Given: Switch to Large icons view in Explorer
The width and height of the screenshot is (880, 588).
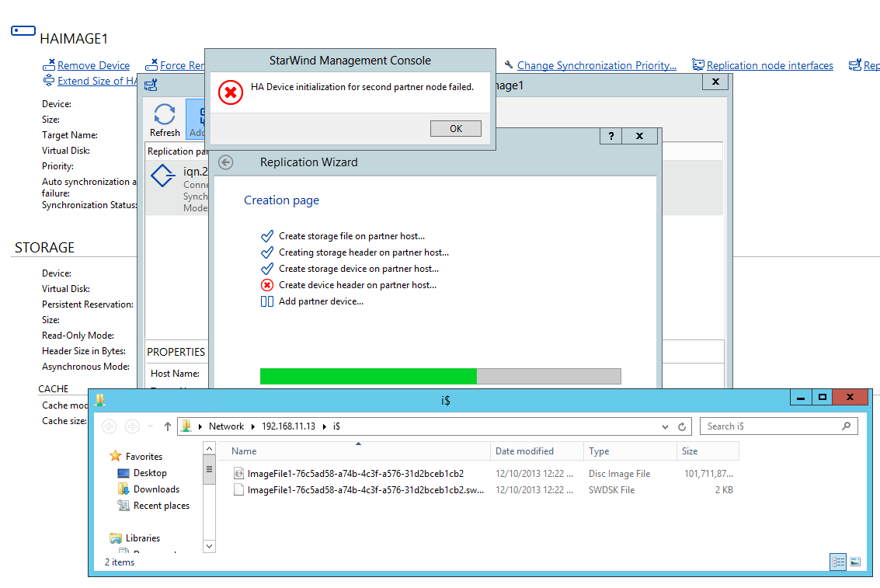Looking at the screenshot, I should tap(855, 562).
